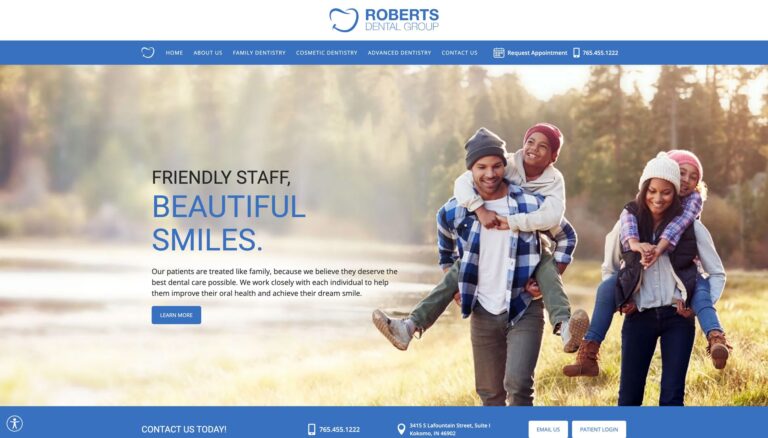Open the Patient Login button
This screenshot has width=768, height=438.
[x=599, y=429]
